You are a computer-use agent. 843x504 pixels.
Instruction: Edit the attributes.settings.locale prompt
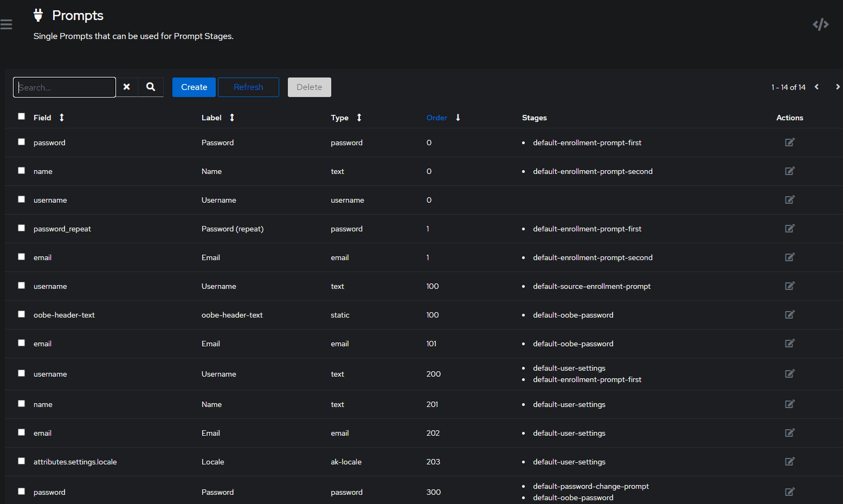pyautogui.click(x=789, y=461)
